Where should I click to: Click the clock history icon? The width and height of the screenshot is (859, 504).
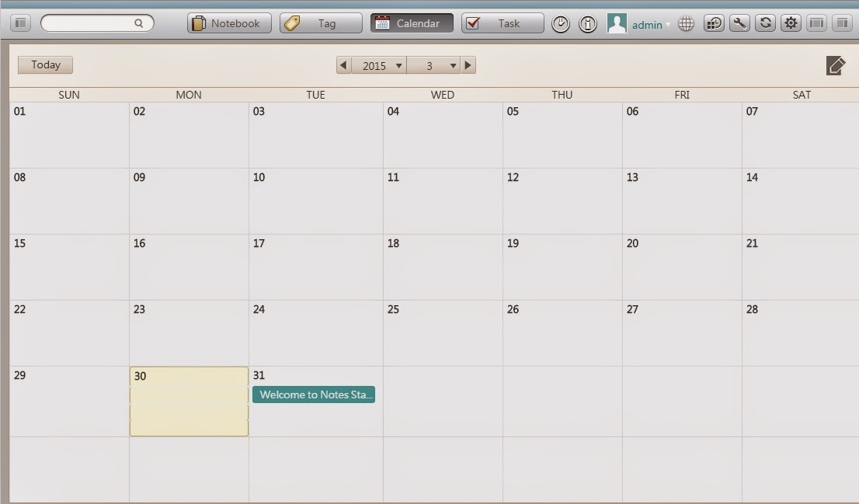click(x=561, y=23)
